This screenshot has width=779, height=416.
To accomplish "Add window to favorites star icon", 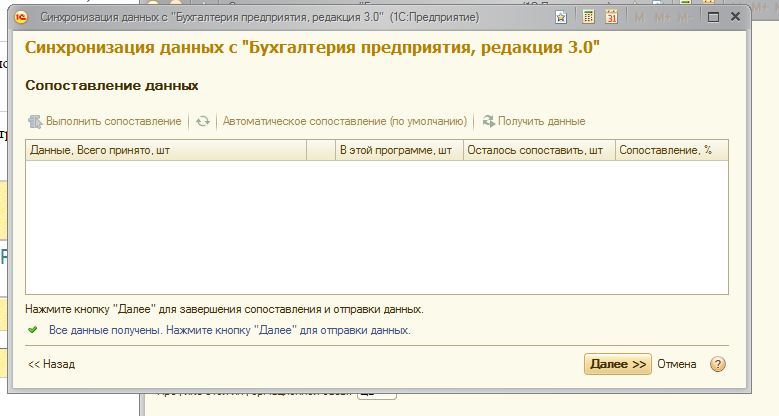I will (x=561, y=17).
